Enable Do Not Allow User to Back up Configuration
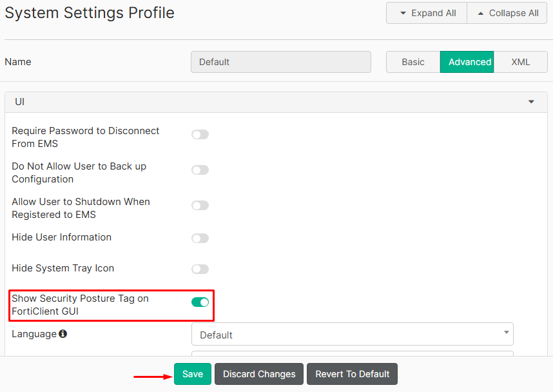 (200, 170)
